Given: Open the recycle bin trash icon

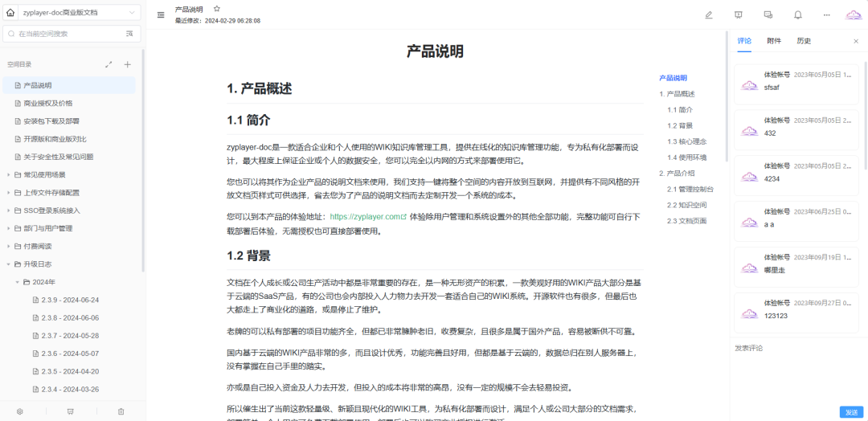Looking at the screenshot, I should (121, 411).
